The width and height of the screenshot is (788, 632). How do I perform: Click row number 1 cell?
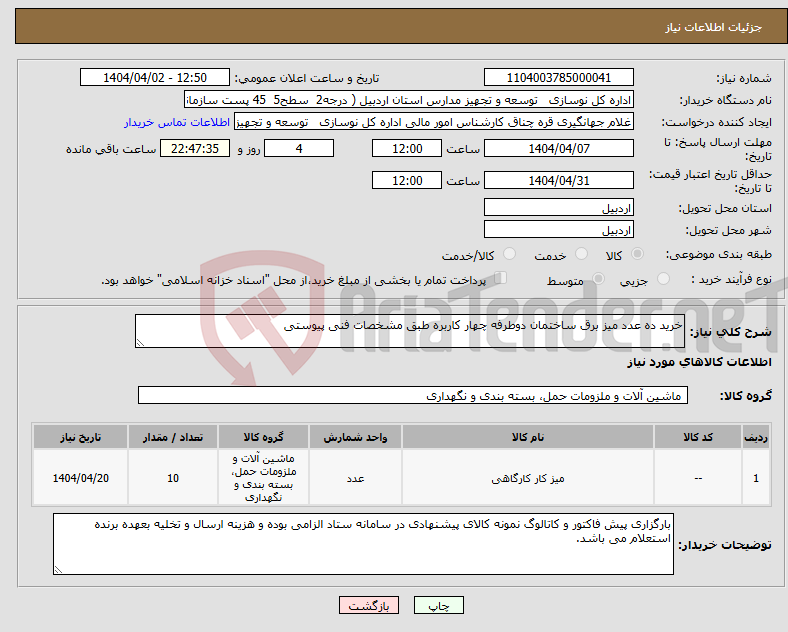[756, 478]
